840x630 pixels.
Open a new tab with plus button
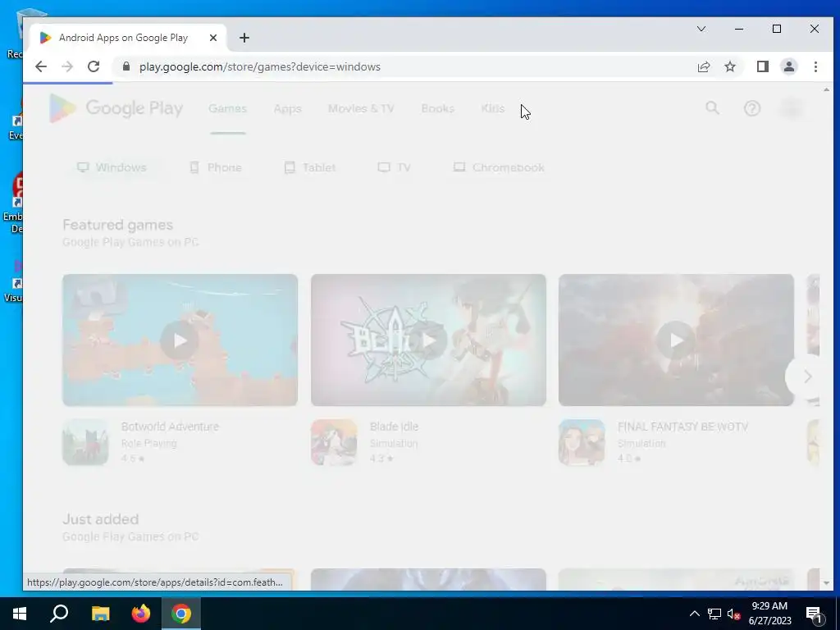[x=244, y=38]
